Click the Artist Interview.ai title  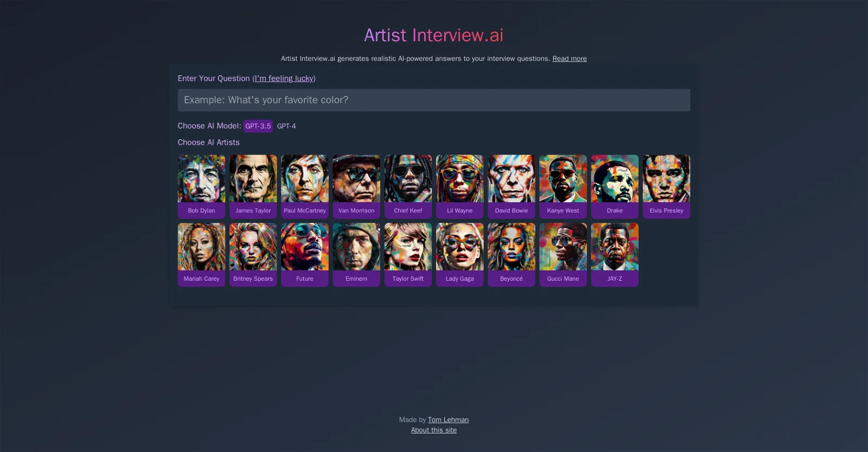[434, 35]
